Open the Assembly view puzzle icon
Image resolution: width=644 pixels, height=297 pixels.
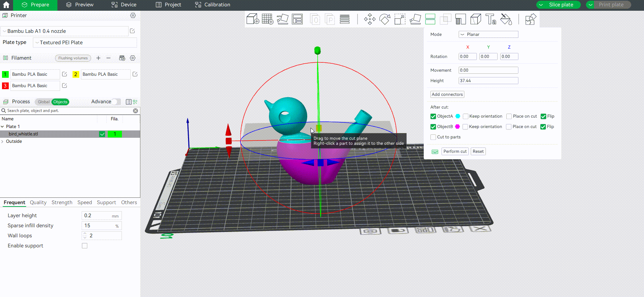coord(530,19)
